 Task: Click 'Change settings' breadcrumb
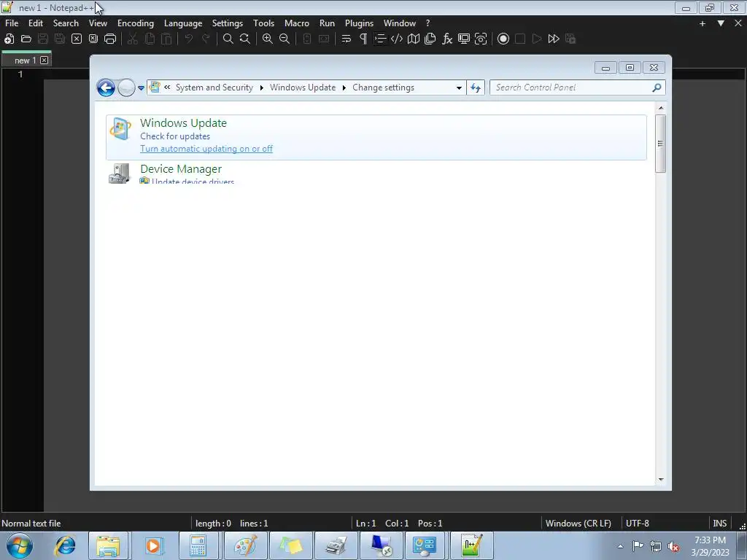[383, 87]
